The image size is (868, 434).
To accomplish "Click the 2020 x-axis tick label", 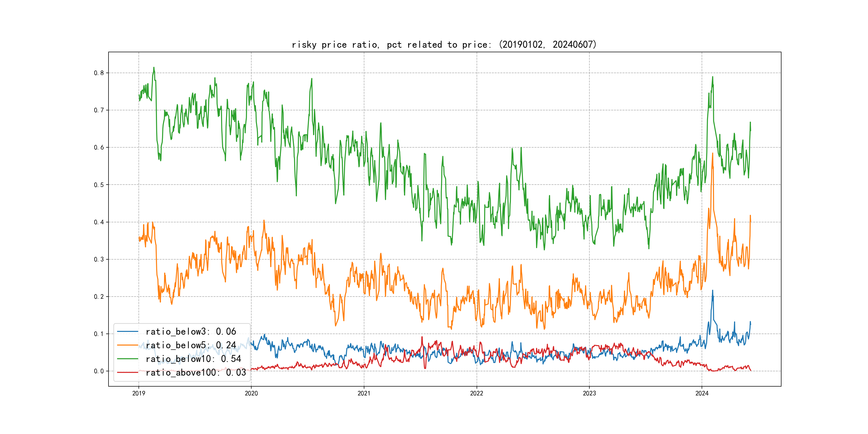I will point(251,393).
